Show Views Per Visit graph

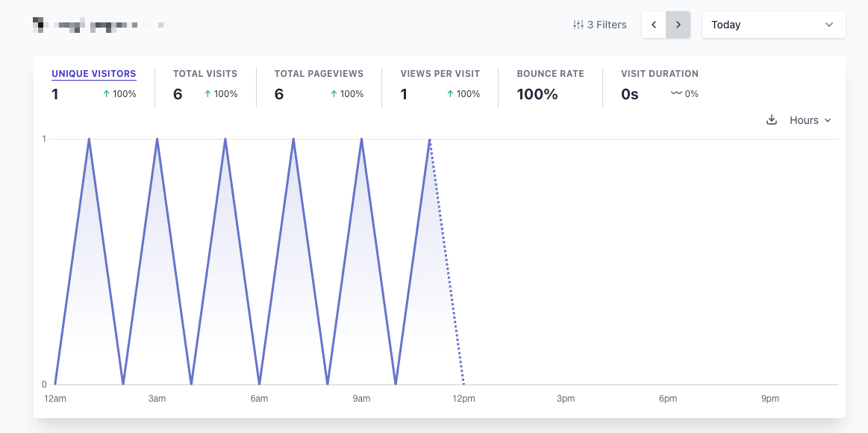[x=440, y=74]
